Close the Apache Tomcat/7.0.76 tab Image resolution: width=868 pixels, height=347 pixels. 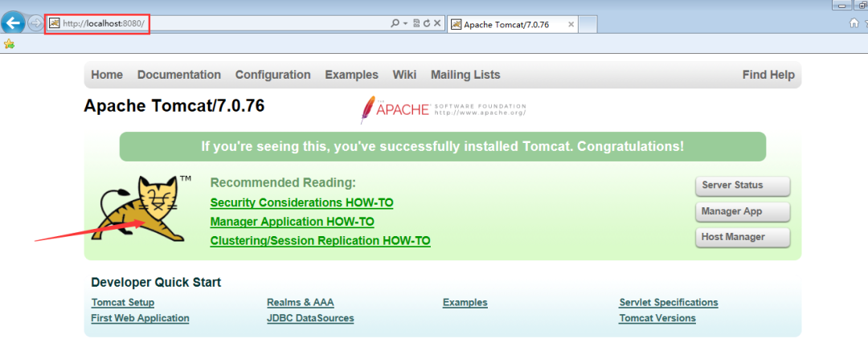coord(571,24)
